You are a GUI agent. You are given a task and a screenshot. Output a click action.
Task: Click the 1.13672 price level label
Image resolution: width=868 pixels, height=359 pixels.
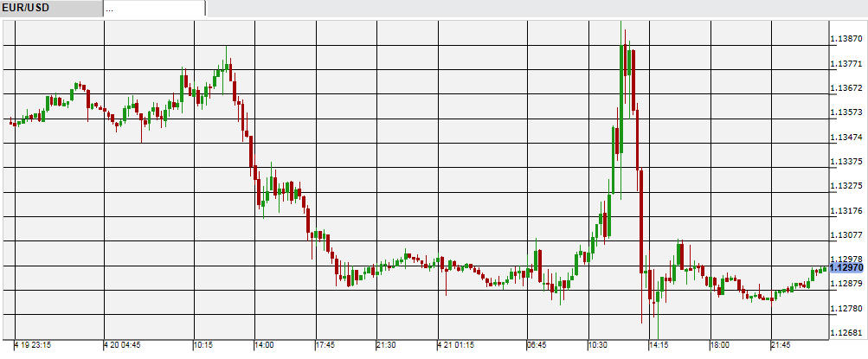[846, 88]
